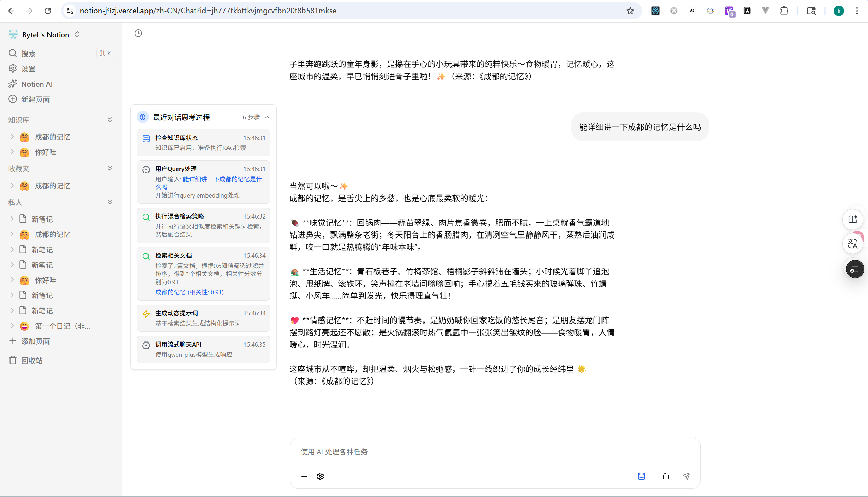Disable the knowledge base database toggle
Screen dimensions: 868x497
click(x=642, y=477)
